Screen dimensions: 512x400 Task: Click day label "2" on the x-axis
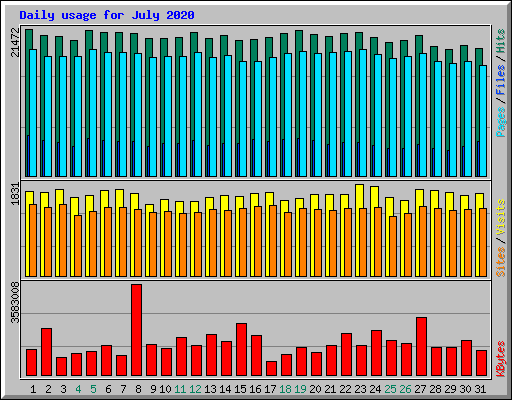tap(48, 389)
